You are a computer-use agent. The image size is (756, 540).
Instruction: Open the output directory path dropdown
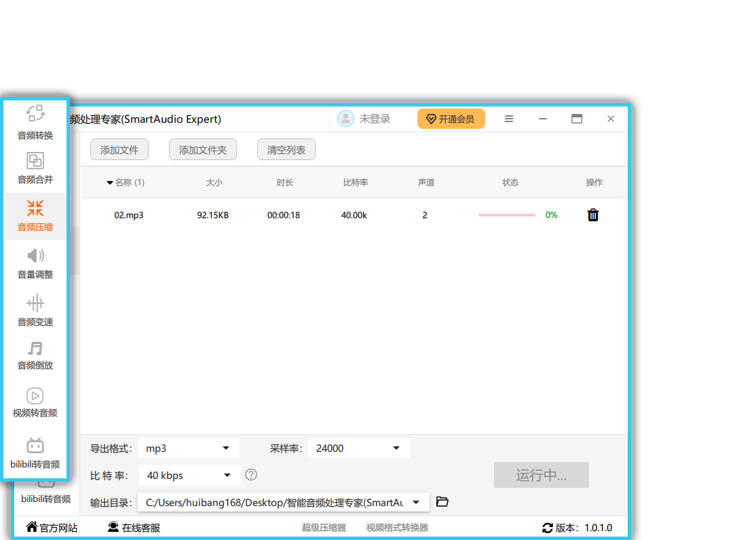tap(416, 503)
